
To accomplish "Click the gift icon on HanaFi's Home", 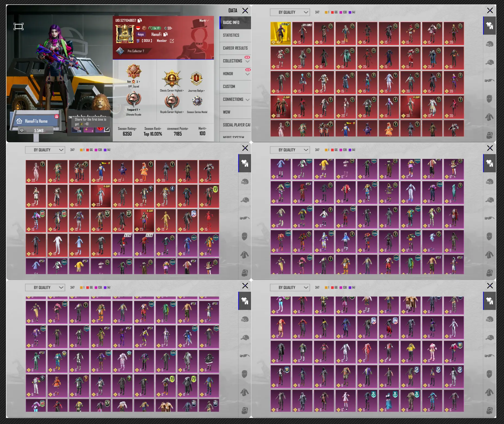I will click(x=56, y=116).
